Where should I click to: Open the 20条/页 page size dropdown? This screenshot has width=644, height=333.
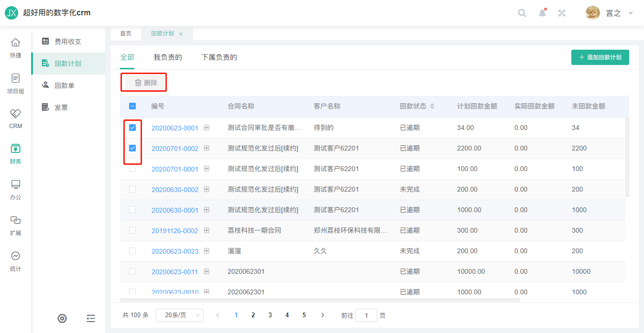(179, 315)
